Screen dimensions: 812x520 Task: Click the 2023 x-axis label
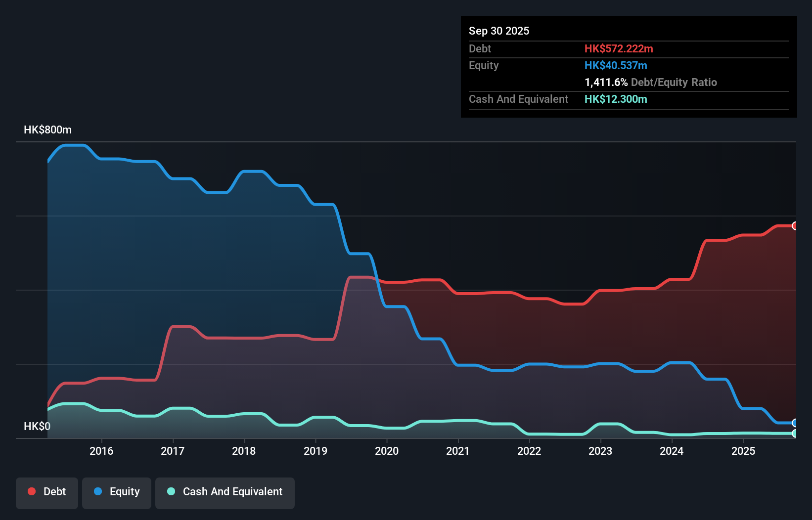pos(600,451)
